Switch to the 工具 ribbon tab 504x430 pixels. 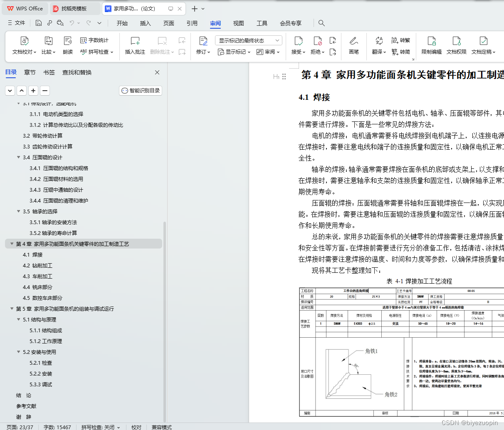262,23
